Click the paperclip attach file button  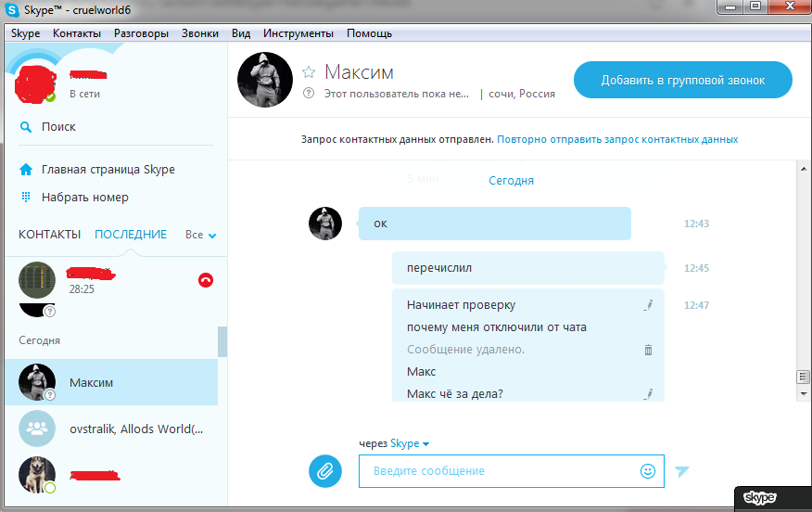[324, 470]
